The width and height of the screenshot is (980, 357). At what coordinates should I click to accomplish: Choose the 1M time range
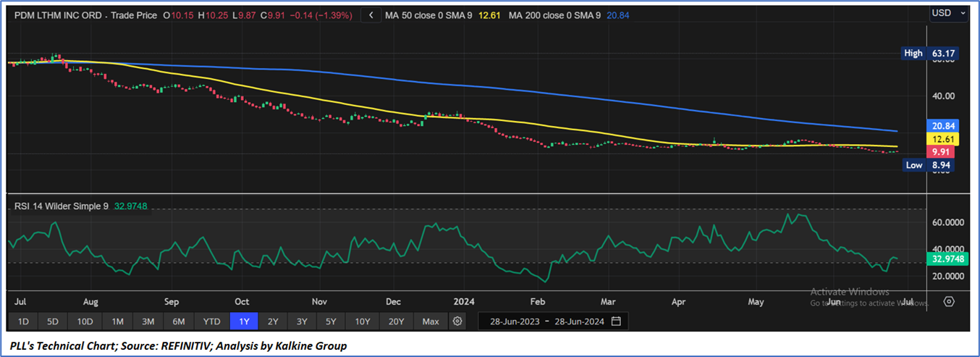tap(117, 321)
